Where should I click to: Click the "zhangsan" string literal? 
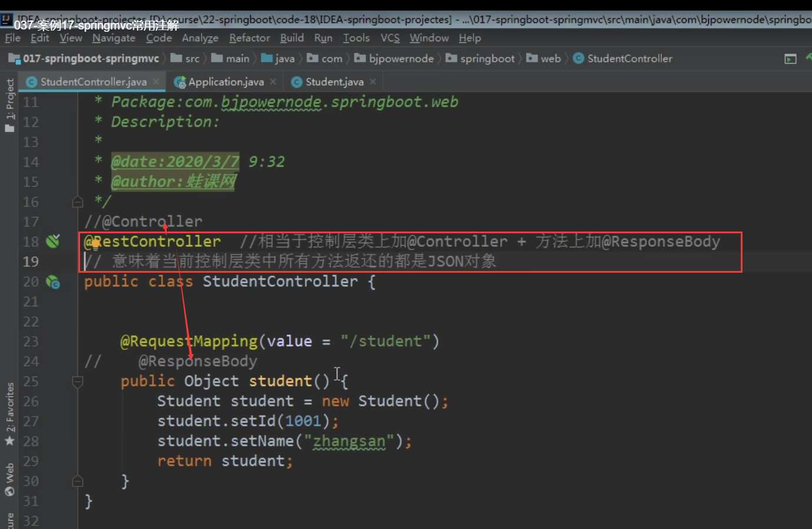click(349, 441)
